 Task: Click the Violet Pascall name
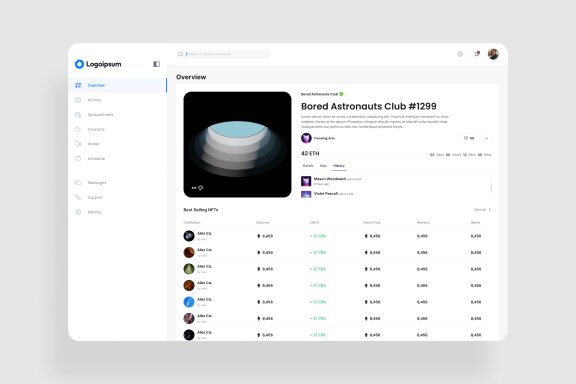point(325,193)
